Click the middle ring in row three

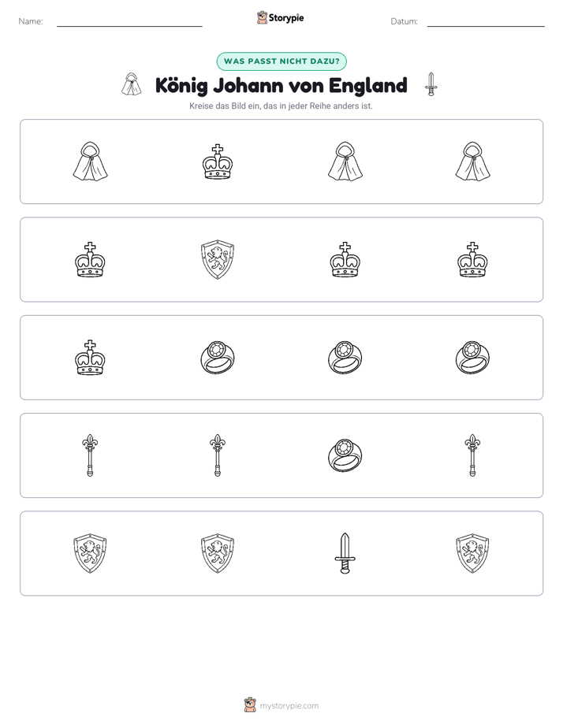point(345,358)
